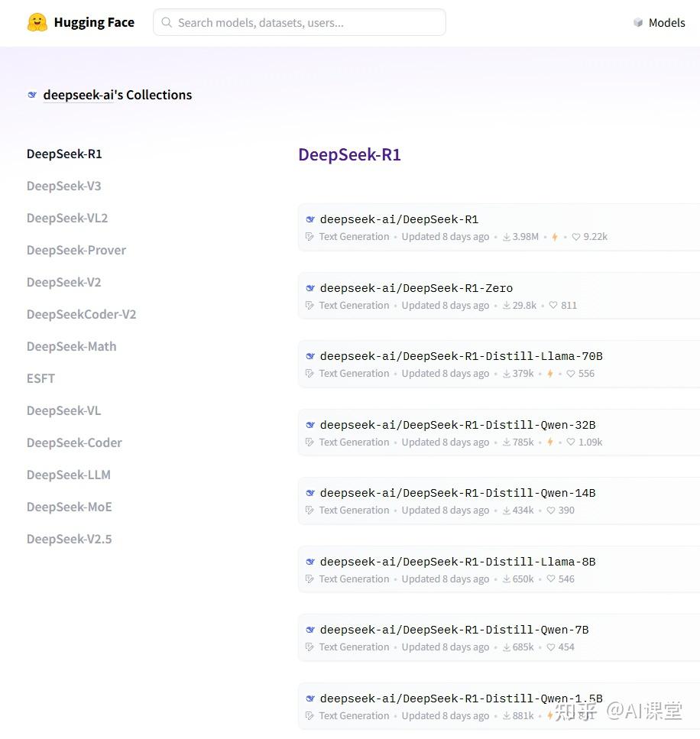Select the DeepSeek-Math collection in sidebar
This screenshot has height=739, width=700.
[71, 346]
